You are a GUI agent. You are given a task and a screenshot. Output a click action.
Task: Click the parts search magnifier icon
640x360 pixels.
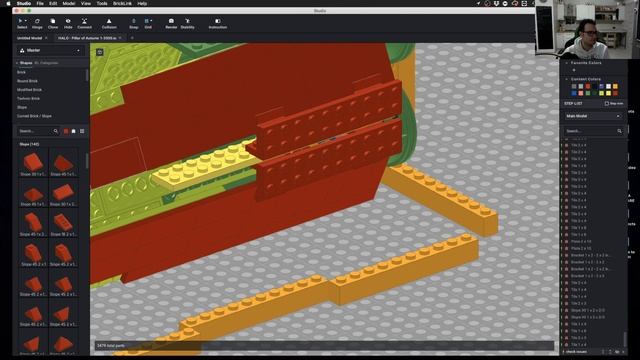coord(56,131)
